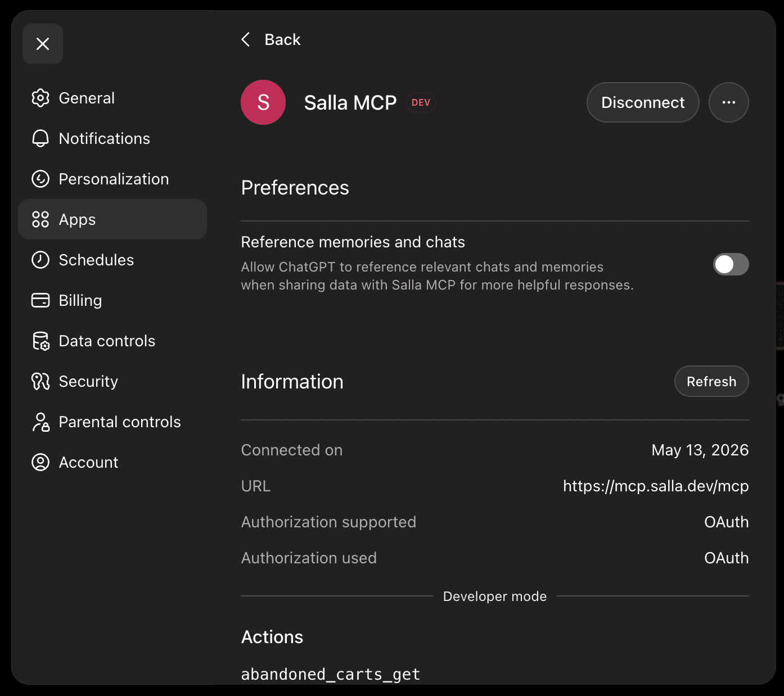Click the Notifications bell icon
The width and height of the screenshot is (784, 696).
click(x=40, y=138)
